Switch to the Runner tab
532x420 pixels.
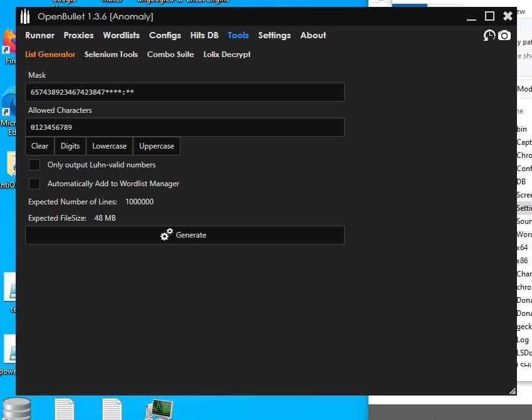tap(39, 36)
